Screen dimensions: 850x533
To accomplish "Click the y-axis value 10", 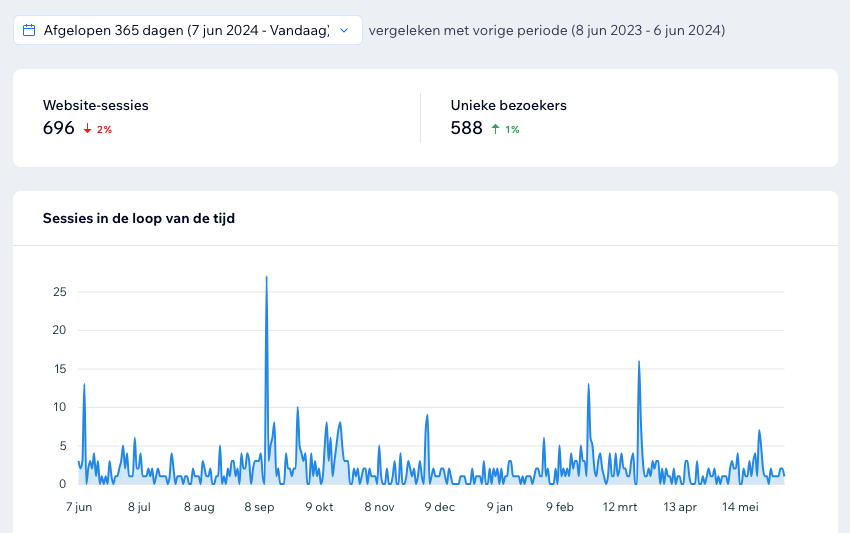I will click(x=60, y=407).
